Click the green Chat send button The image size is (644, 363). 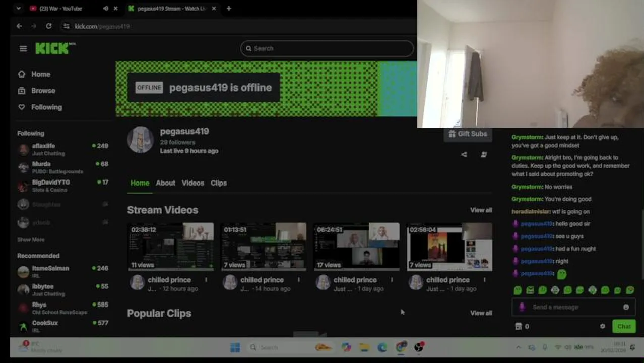(624, 327)
